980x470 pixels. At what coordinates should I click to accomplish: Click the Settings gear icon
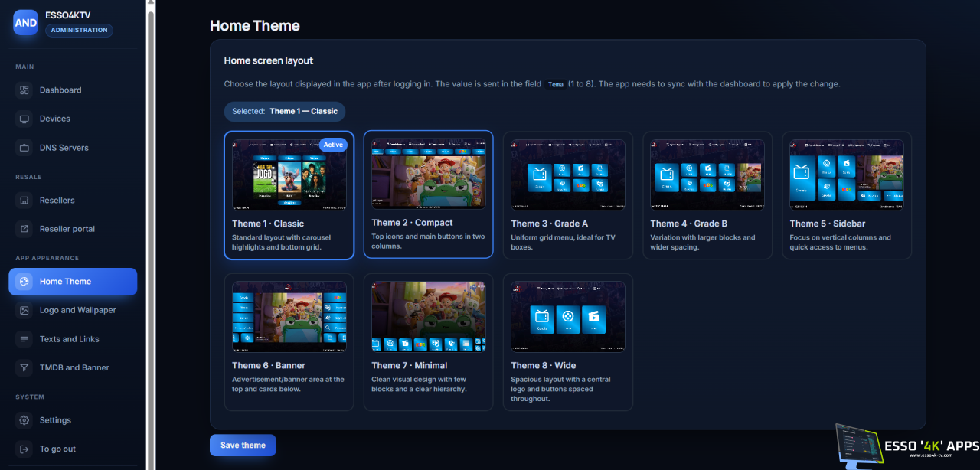[x=24, y=420]
